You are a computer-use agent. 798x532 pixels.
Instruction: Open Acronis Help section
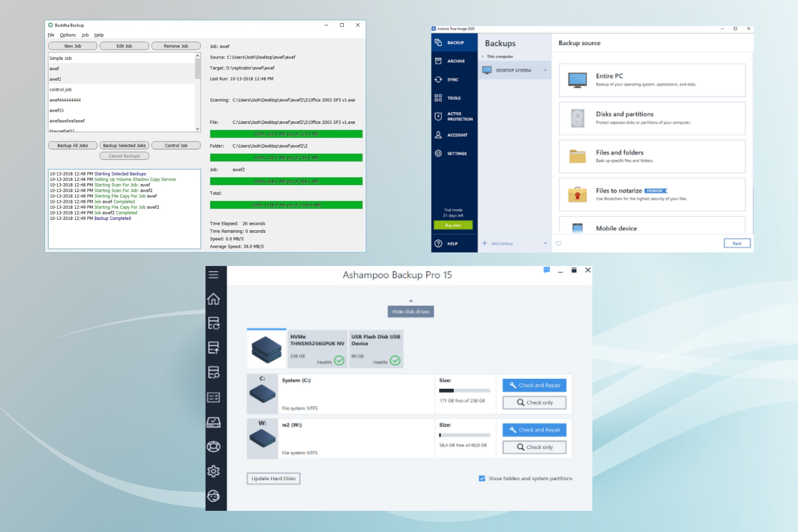tap(454, 244)
